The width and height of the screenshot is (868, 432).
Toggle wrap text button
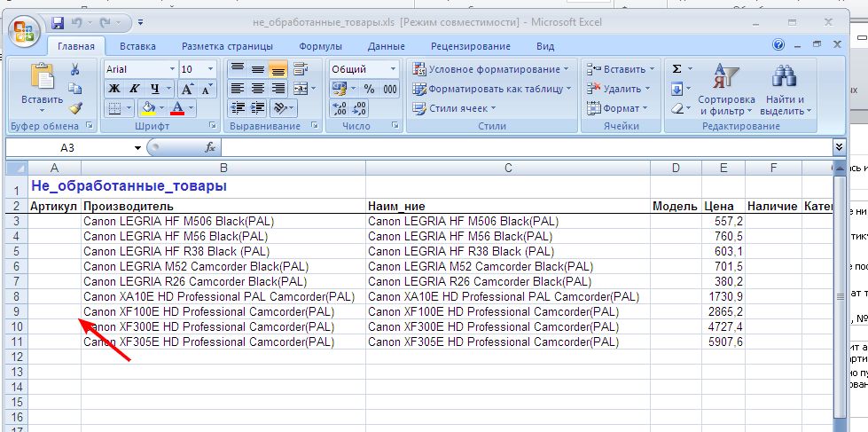point(301,69)
